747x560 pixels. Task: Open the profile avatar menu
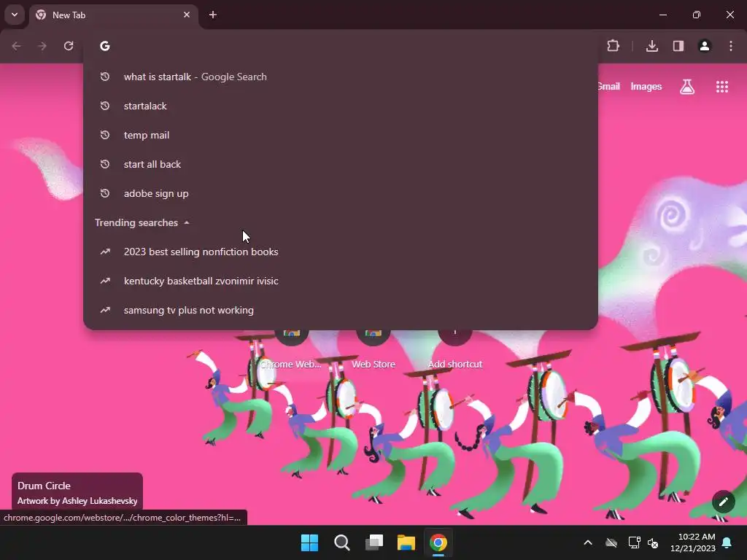705,46
